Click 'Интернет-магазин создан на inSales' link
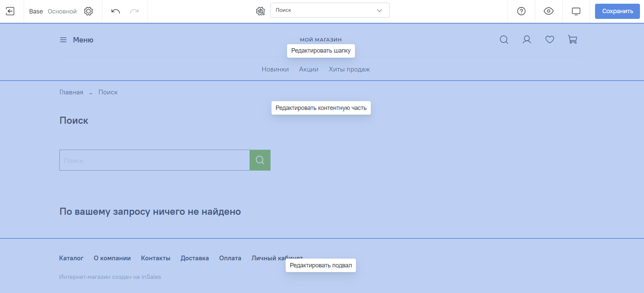 click(x=110, y=277)
